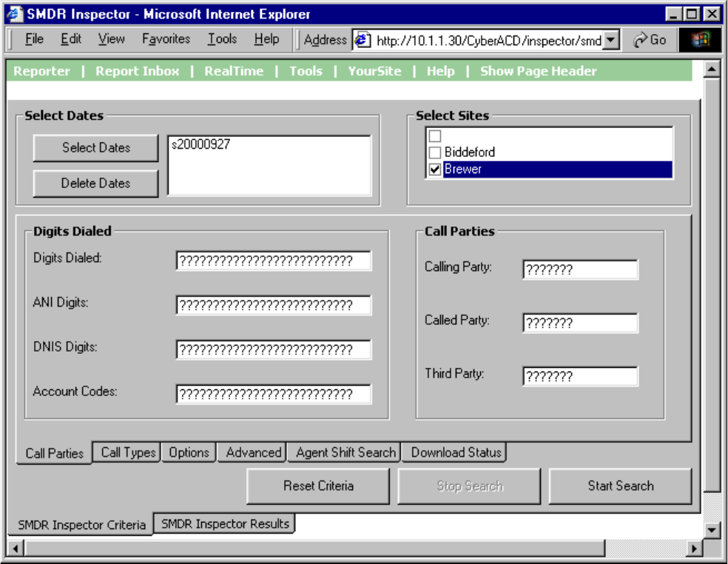The width and height of the screenshot is (728, 564).
Task: Click the horizontal scrollbar right arrow
Action: [x=694, y=548]
